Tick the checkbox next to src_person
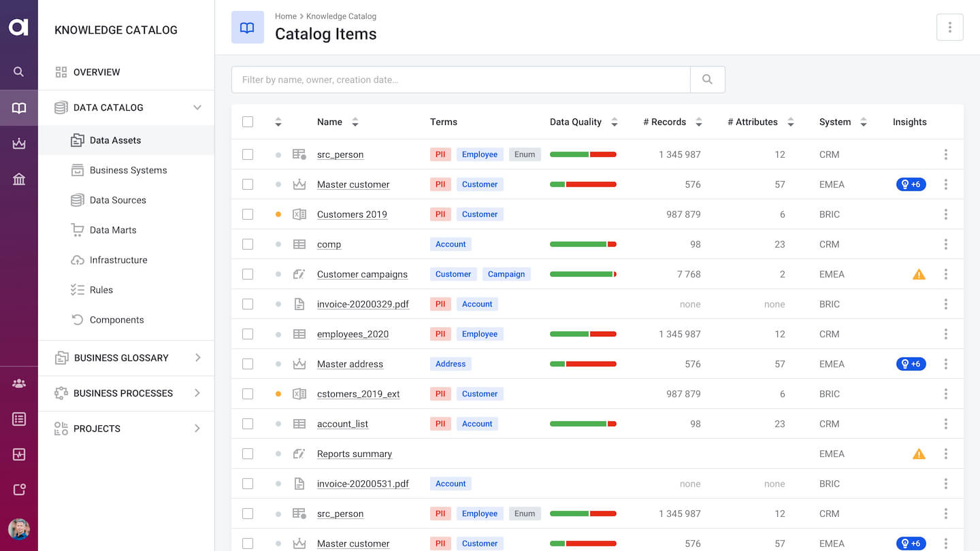 point(248,154)
